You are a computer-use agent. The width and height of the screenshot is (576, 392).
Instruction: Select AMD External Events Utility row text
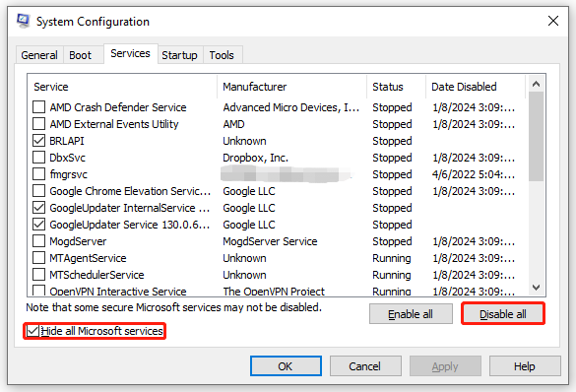114,124
